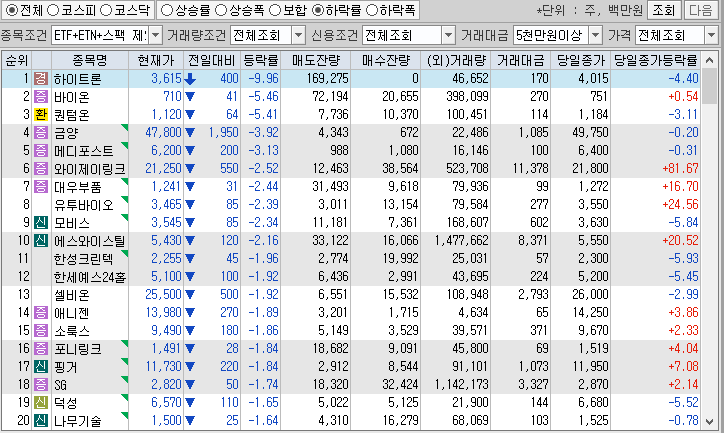Click the down triangle in 셀비온 row
The width and height of the screenshot is (724, 433).
(190, 295)
